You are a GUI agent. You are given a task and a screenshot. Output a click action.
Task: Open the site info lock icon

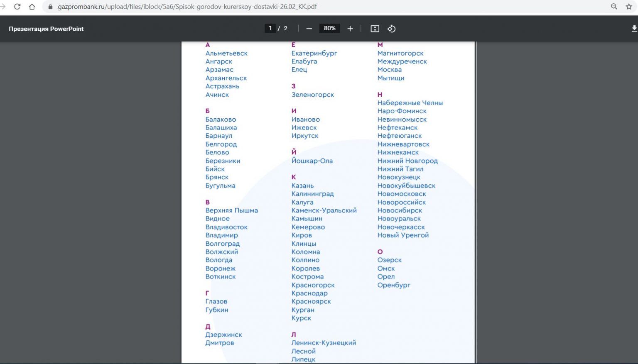[51, 7]
